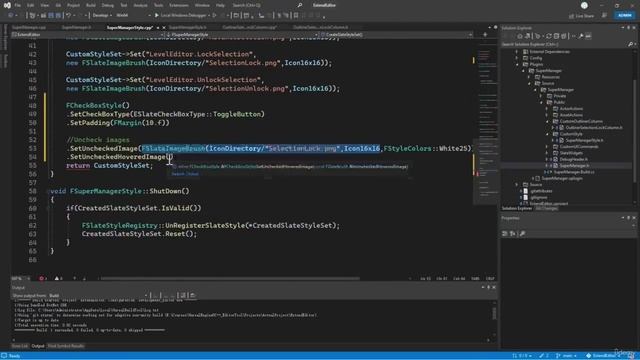The width and height of the screenshot is (640, 360).
Task: Close the SuperManagerStyle.cpp tab
Action: click(x=164, y=27)
